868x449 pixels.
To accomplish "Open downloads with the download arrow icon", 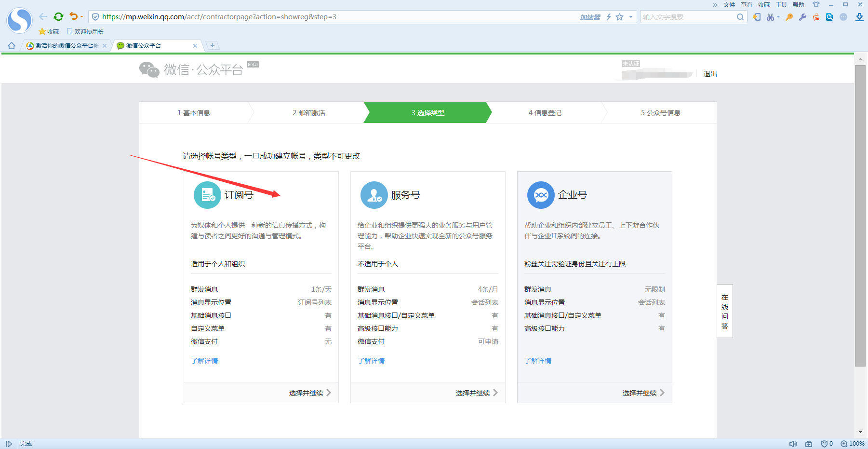I will (859, 17).
